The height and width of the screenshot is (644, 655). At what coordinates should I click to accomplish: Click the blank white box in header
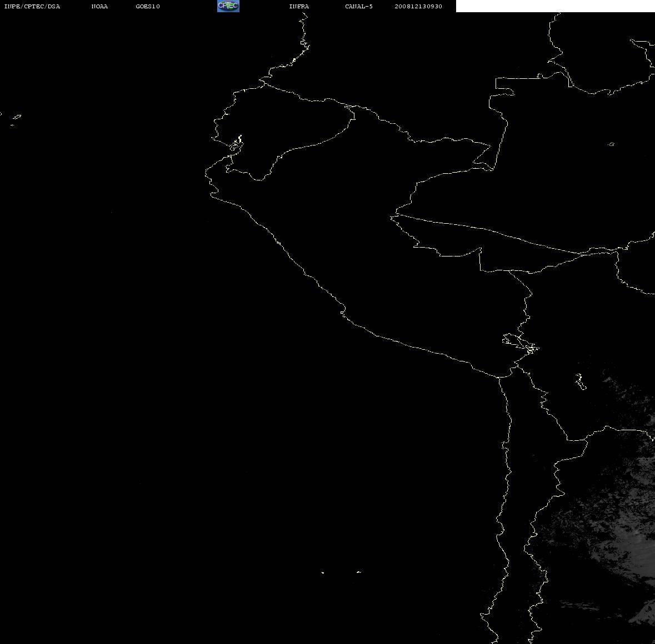tap(555, 6)
